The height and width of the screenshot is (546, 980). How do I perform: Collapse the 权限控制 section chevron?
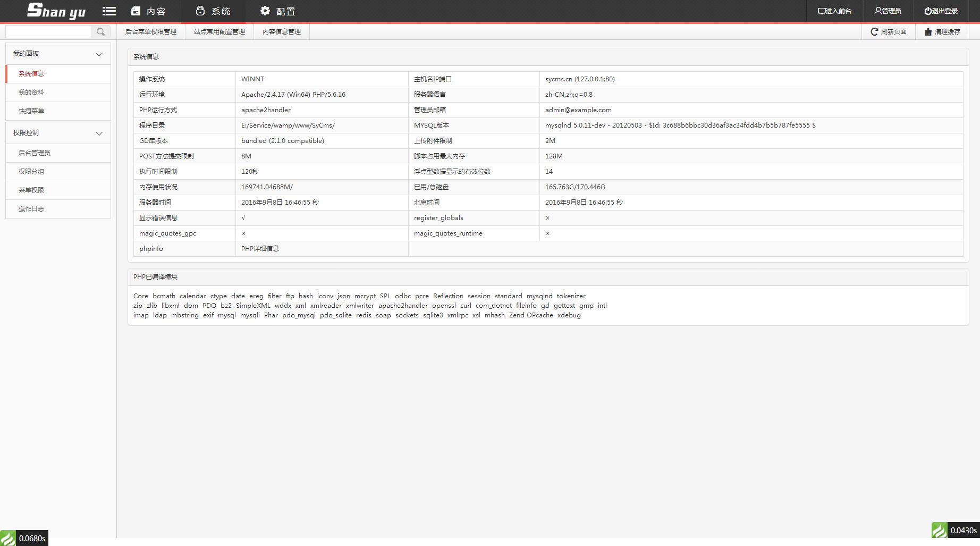(99, 133)
